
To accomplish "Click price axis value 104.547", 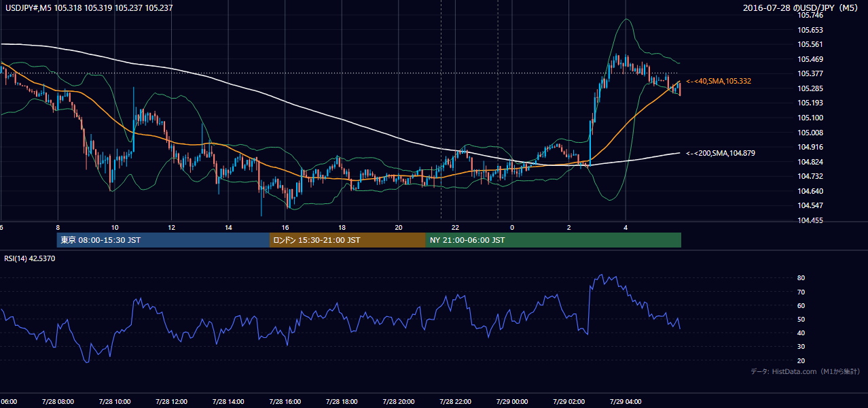I will 811,205.
